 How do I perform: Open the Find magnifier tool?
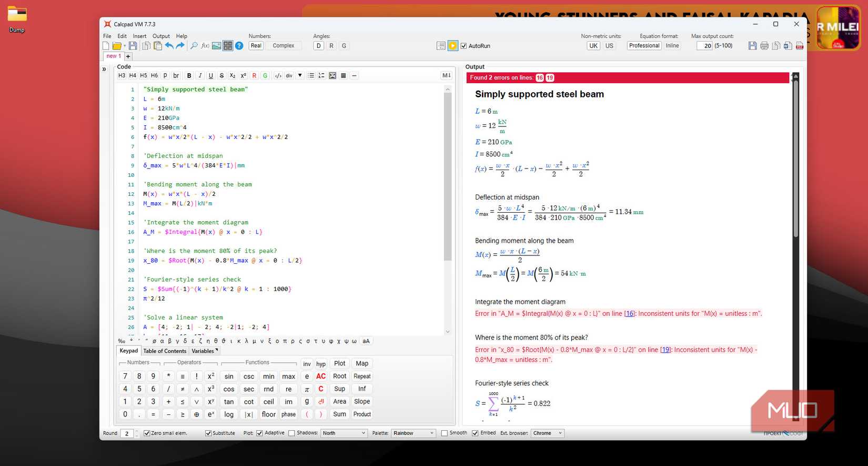pos(194,46)
